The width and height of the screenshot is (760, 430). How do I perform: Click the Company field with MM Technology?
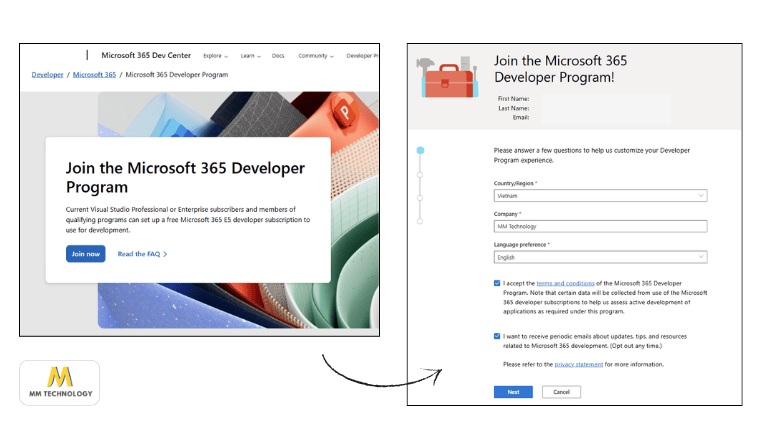(x=600, y=226)
